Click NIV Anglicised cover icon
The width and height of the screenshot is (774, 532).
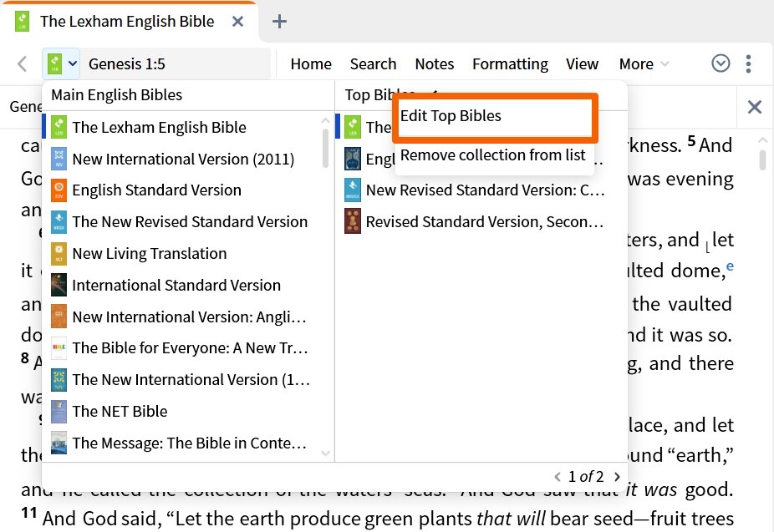(59, 317)
